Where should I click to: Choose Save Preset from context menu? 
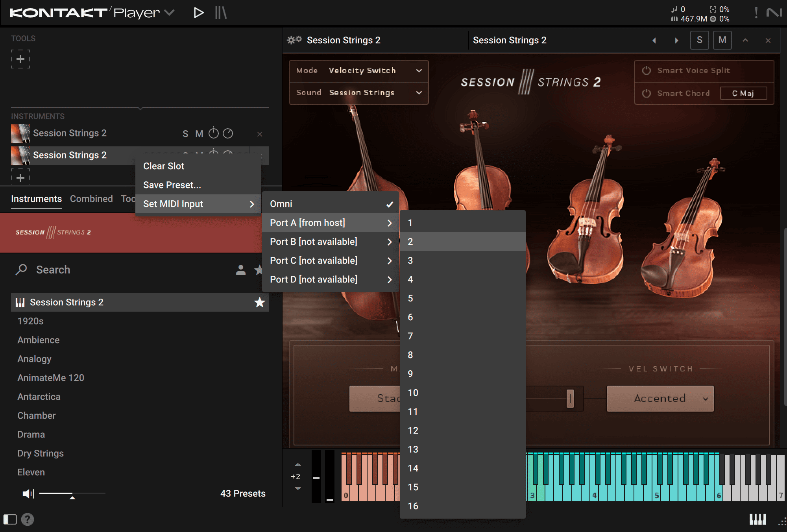pyautogui.click(x=198, y=185)
